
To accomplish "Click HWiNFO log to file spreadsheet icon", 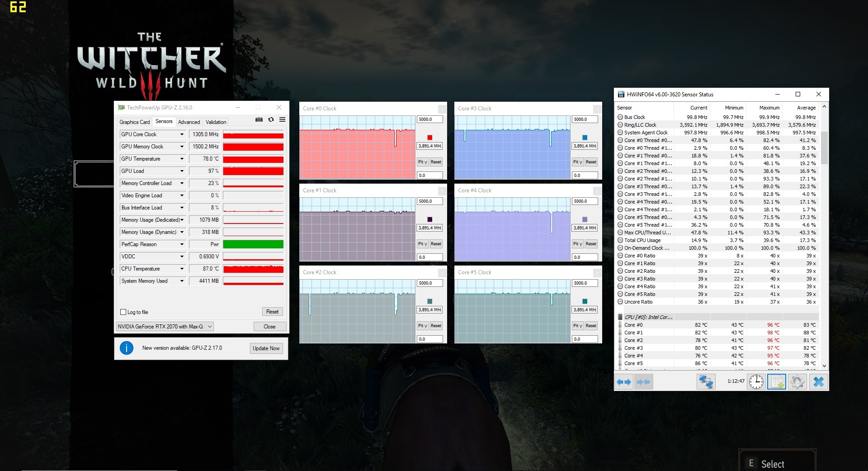I will [x=777, y=382].
